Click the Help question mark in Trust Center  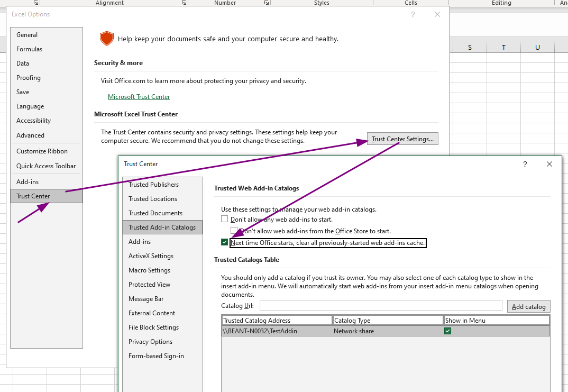525,164
